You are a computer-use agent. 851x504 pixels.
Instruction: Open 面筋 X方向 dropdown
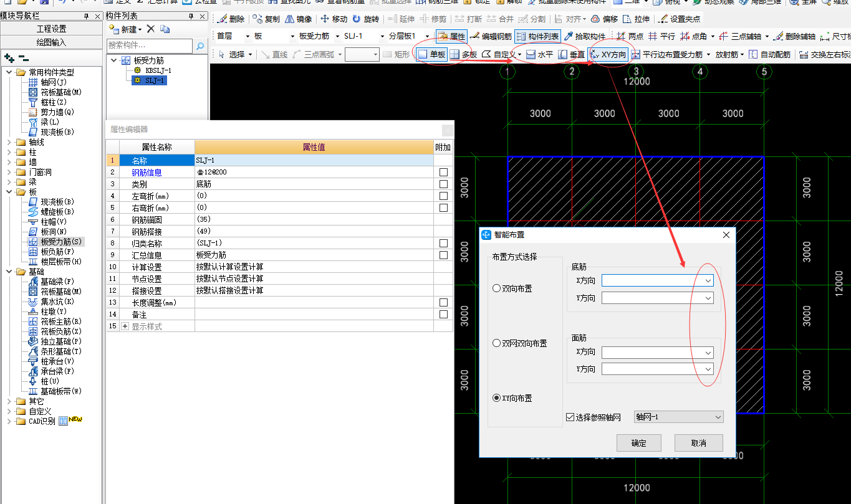[x=708, y=353]
